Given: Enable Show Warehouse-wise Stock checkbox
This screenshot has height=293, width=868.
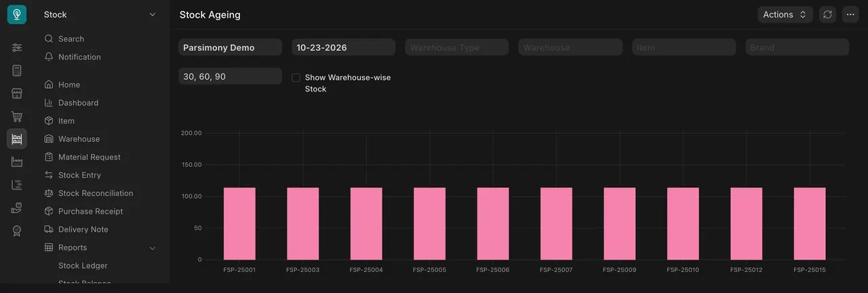Looking at the screenshot, I should pyautogui.click(x=296, y=78).
